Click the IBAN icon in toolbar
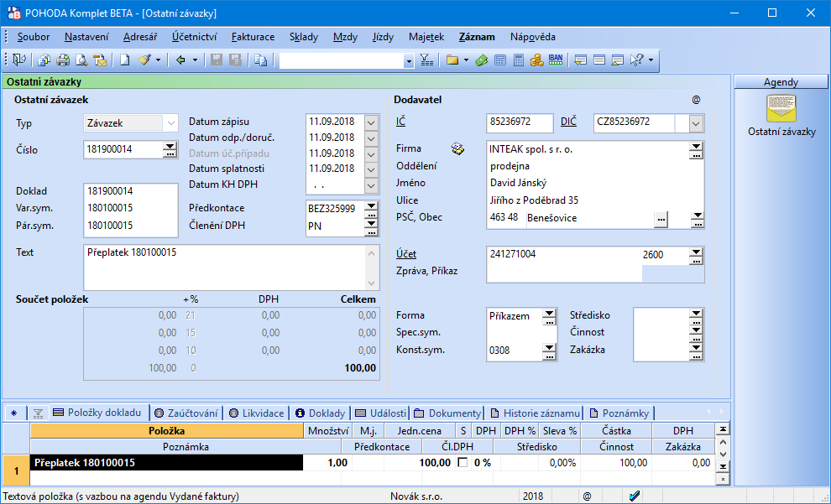 (x=556, y=60)
